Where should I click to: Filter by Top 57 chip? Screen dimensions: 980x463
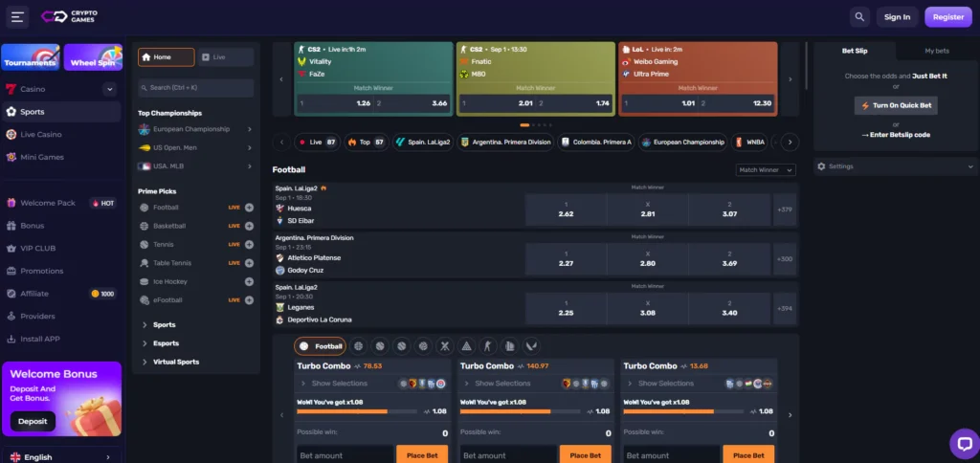click(x=367, y=143)
